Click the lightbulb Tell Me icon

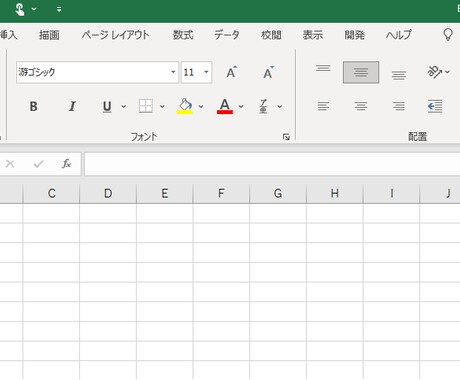point(448,35)
